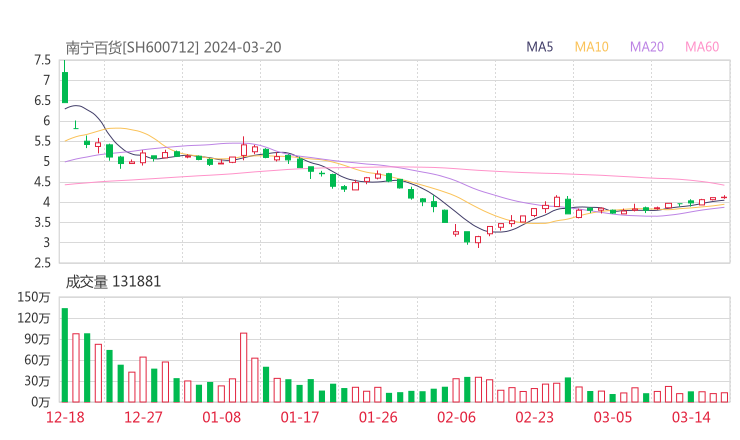Click the 02-06 date label
The image size is (740, 440).
coord(456,417)
